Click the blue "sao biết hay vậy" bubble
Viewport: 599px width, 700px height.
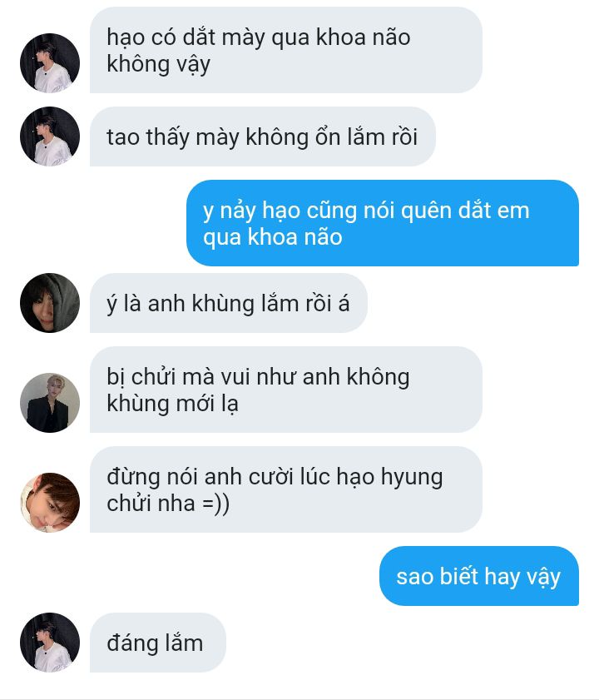[x=479, y=576]
